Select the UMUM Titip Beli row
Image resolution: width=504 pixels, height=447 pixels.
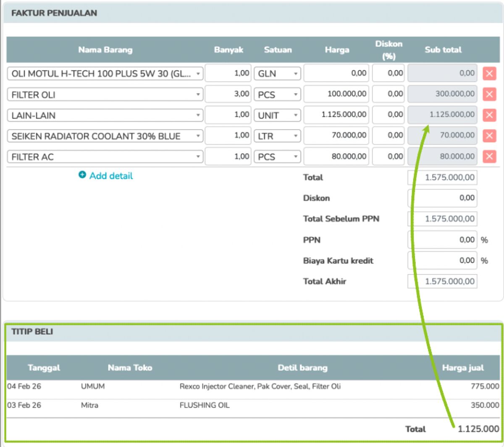253,387
